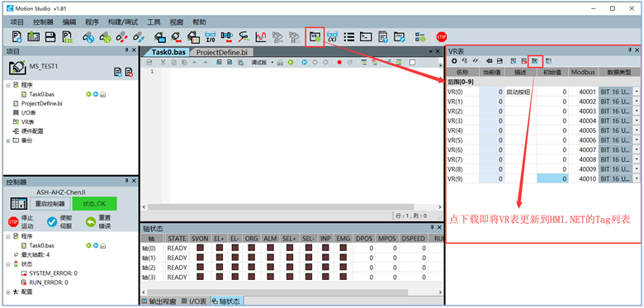This screenshot has height=308, width=644.
Task: Open the variable watch (x) glasses icon
Action: (x=332, y=37)
